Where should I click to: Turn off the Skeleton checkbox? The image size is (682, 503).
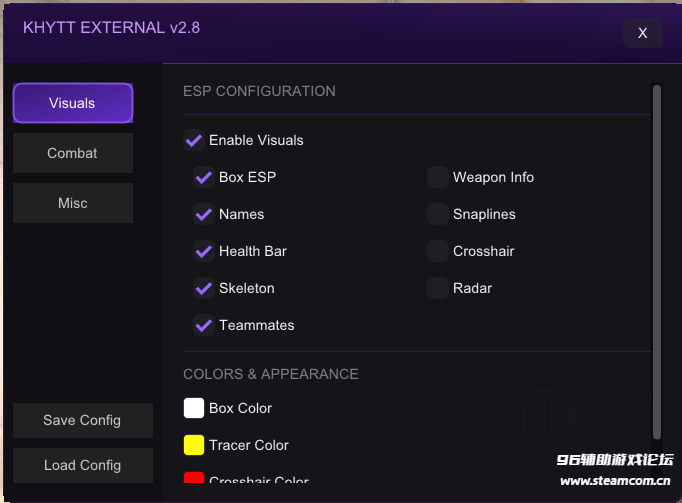(204, 289)
